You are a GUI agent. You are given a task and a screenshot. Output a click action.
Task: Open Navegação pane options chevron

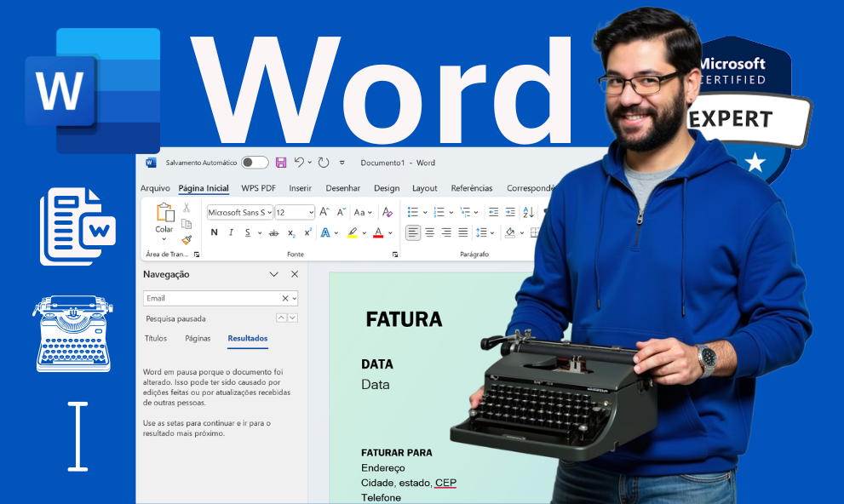(273, 274)
